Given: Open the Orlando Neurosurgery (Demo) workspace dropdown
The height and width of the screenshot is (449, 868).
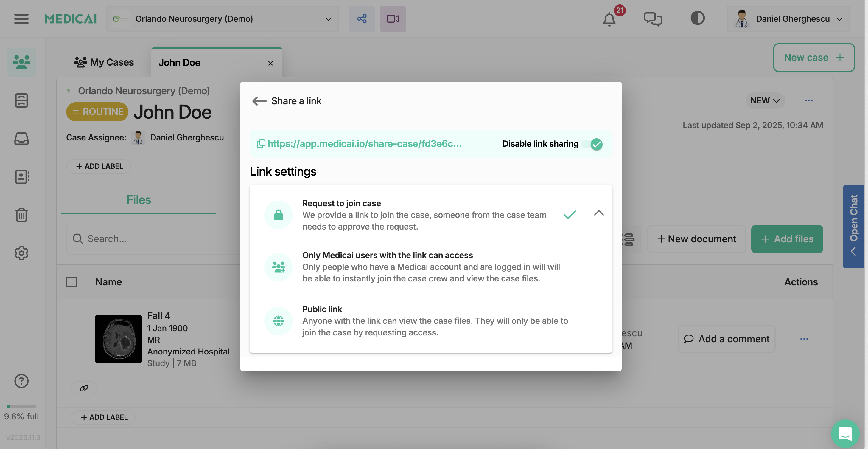Looking at the screenshot, I should coord(223,19).
